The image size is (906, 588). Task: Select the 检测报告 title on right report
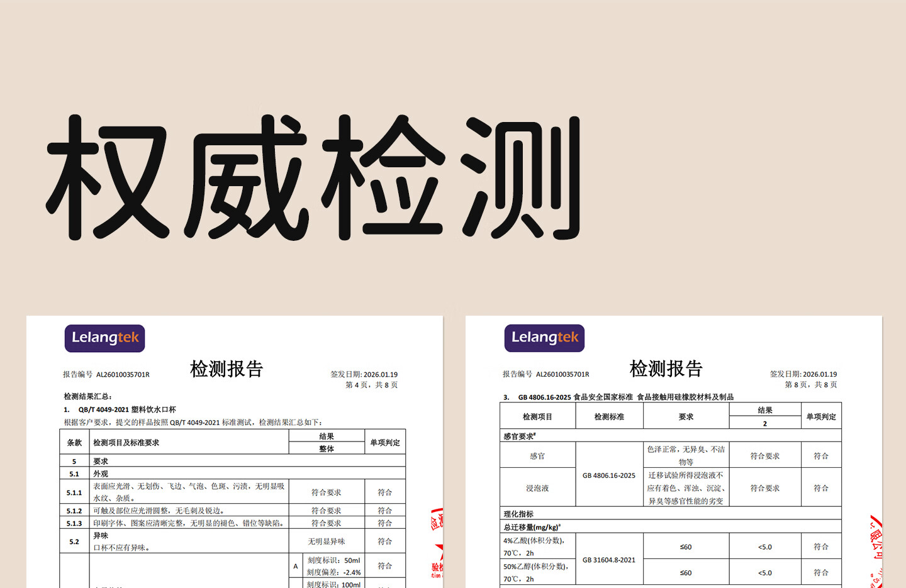tap(666, 369)
